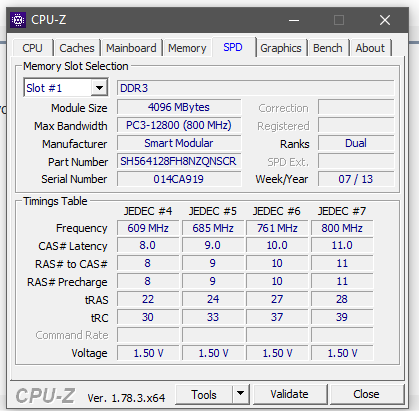Click the JEDEC #7 column header
The width and height of the screenshot is (419, 411).
342,211
